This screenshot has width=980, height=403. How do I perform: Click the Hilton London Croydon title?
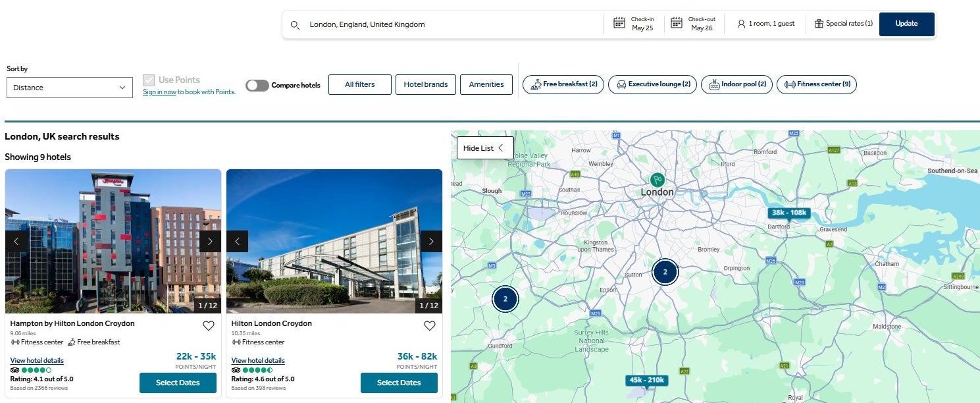[272, 324]
